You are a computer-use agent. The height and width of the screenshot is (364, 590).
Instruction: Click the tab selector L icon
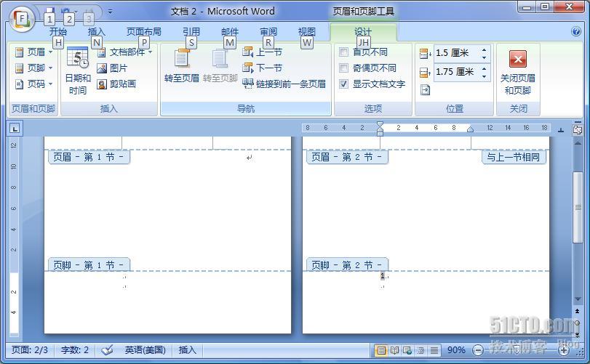15,129
